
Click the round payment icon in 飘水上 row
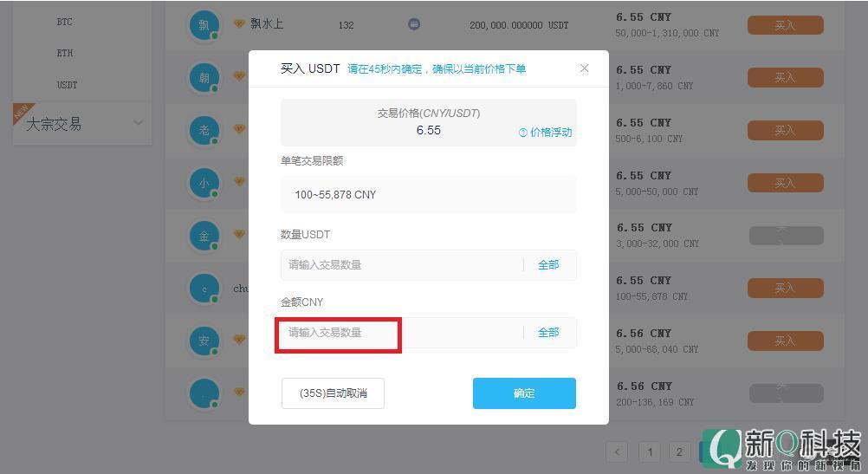pyautogui.click(x=414, y=24)
